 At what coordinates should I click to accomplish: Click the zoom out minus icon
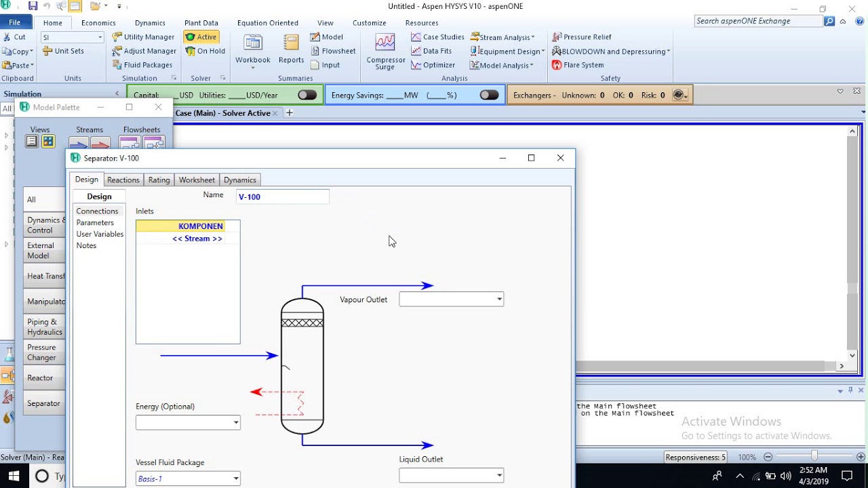click(x=768, y=457)
